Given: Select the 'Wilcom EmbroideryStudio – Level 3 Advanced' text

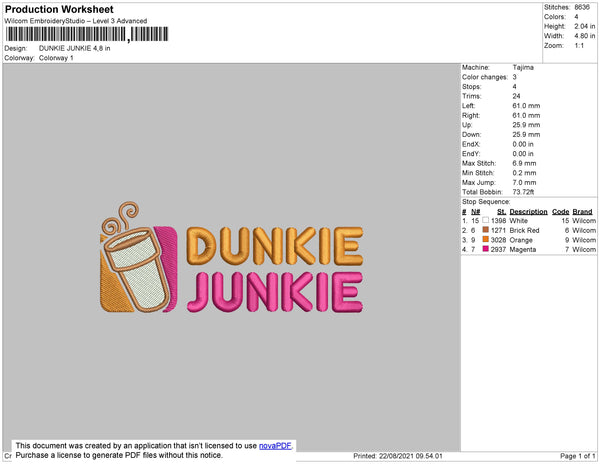Looking at the screenshot, I should point(76,21).
